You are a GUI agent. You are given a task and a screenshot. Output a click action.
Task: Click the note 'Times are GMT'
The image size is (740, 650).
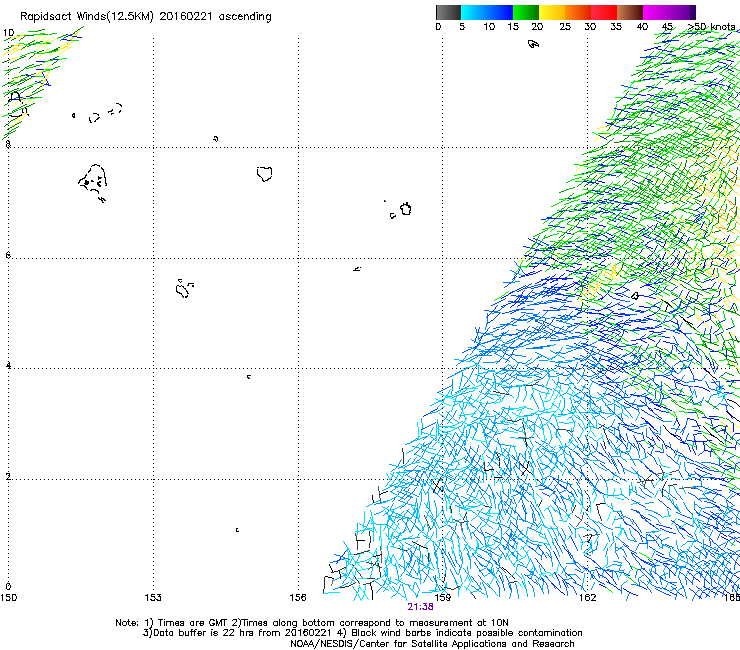tap(194, 623)
